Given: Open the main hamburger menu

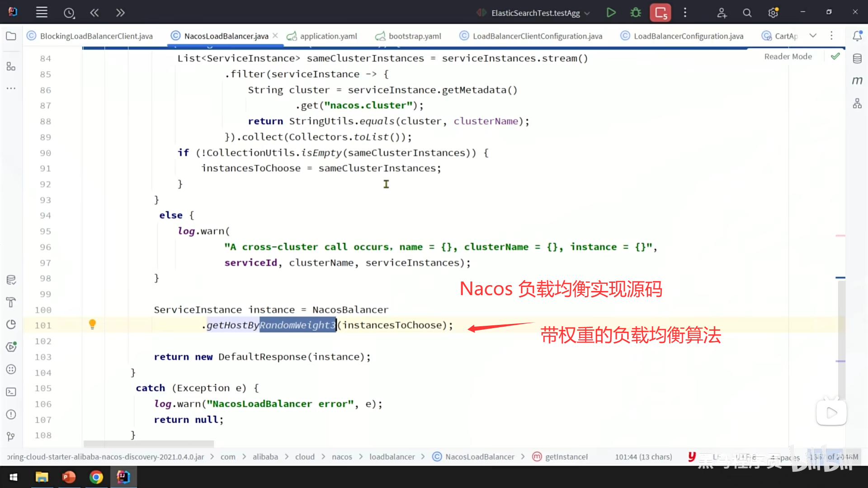Looking at the screenshot, I should [x=42, y=13].
